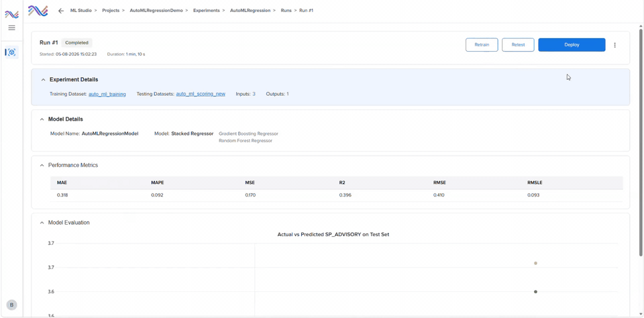Click the Duration 1 min, 10 s text

click(126, 54)
